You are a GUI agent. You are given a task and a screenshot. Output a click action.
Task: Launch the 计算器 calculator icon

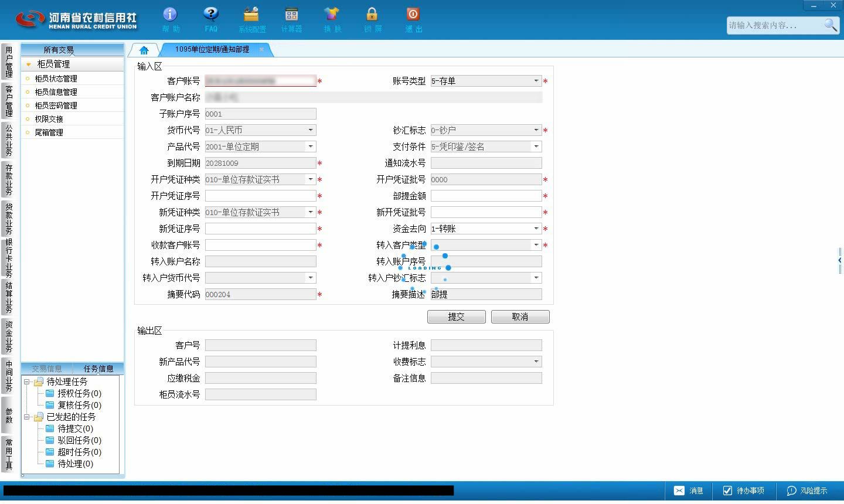(x=291, y=20)
